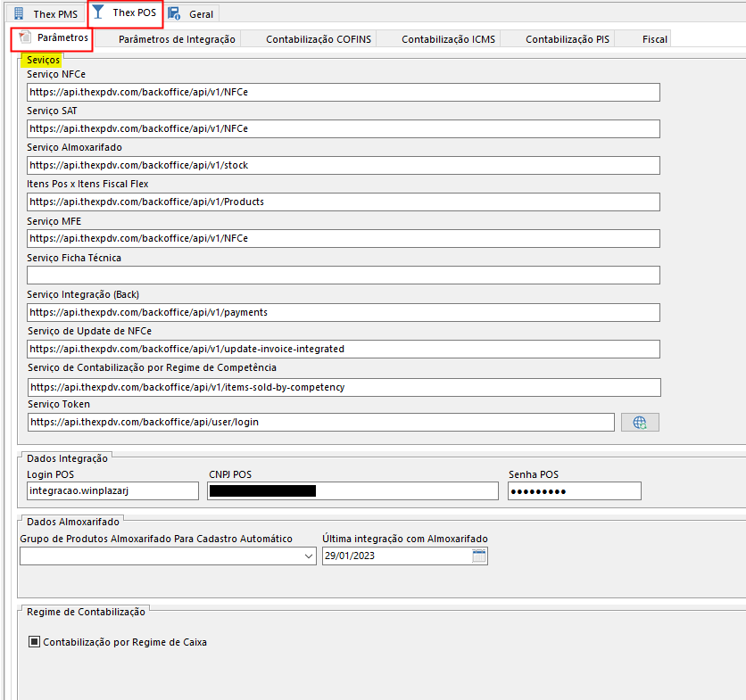Expand Grupo de Produtos Almoxarifado dropdown
746x700 pixels.
(308, 556)
